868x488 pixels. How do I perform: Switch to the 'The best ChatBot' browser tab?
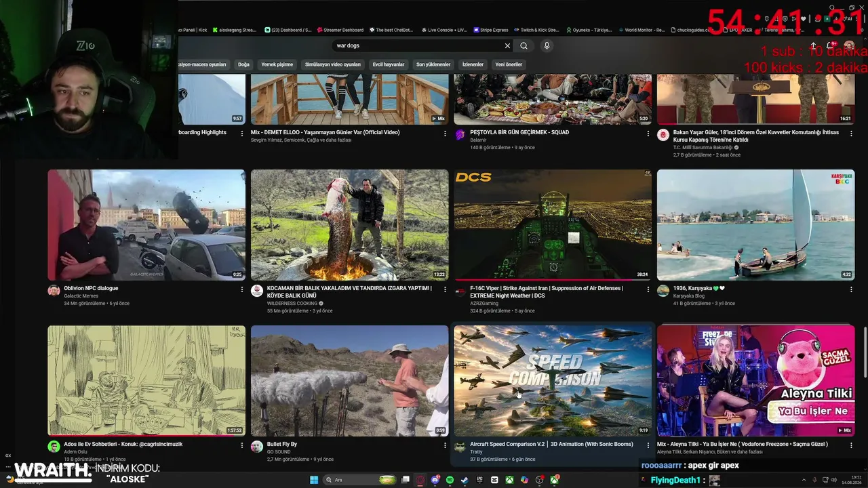(391, 30)
